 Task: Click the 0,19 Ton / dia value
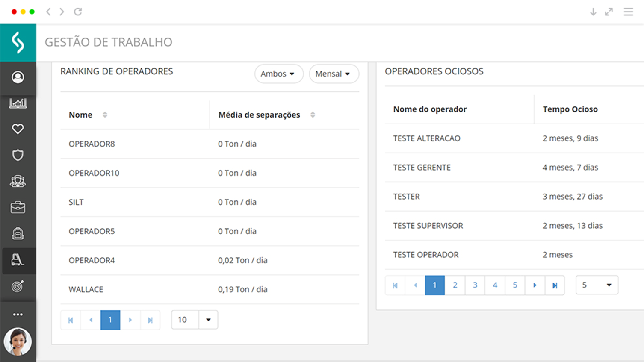(x=242, y=289)
